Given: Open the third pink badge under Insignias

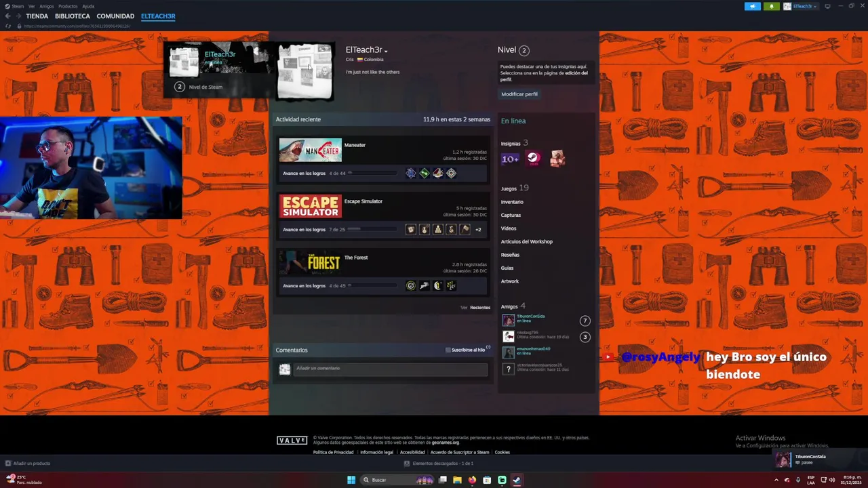Looking at the screenshot, I should pos(557,159).
